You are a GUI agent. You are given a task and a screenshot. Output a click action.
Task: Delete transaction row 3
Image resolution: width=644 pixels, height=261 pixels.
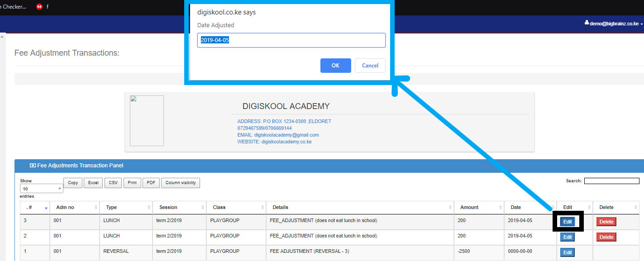[606, 222]
